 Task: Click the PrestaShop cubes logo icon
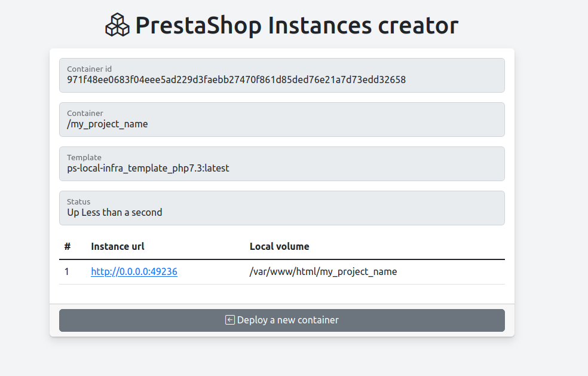point(117,25)
